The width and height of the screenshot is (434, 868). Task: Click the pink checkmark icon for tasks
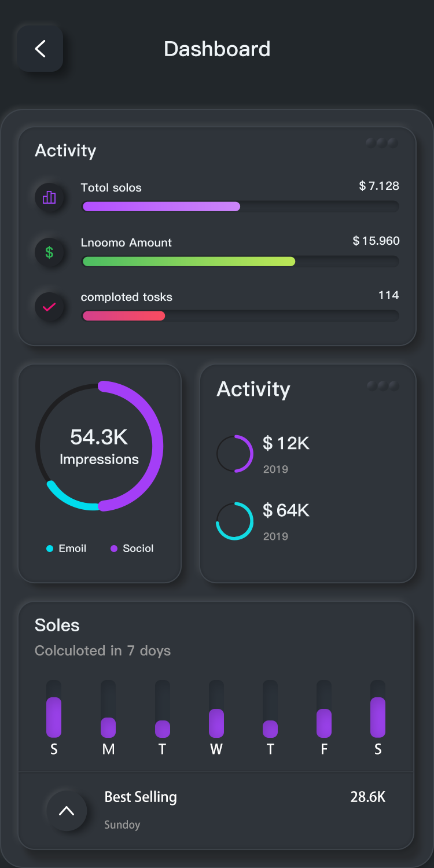pyautogui.click(x=49, y=307)
